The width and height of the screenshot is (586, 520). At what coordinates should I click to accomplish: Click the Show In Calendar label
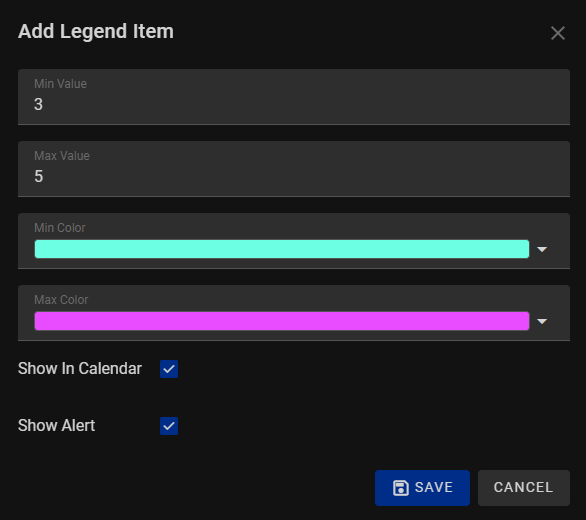pyautogui.click(x=80, y=369)
